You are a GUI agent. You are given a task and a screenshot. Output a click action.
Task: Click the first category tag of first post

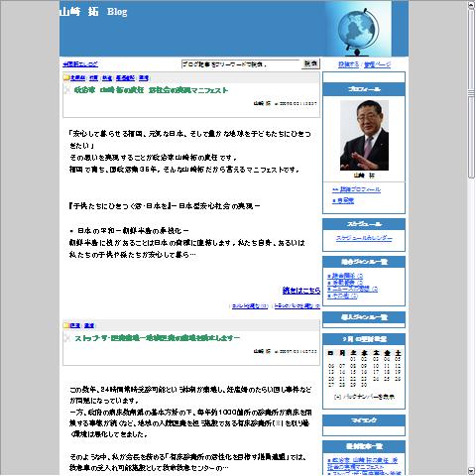pyautogui.click(x=78, y=78)
